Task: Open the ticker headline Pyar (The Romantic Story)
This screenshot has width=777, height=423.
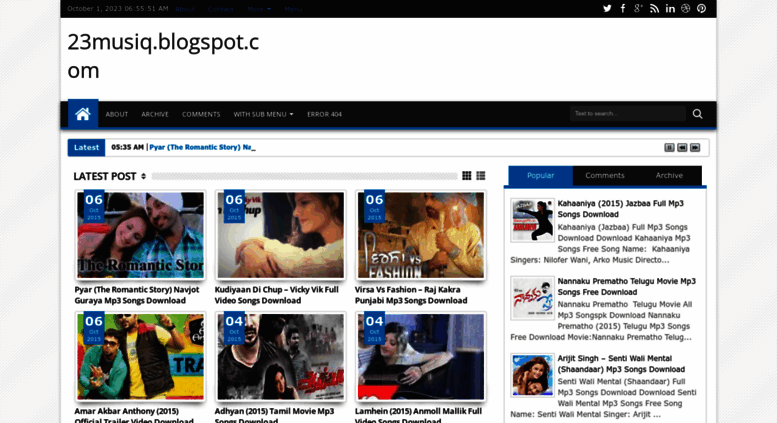Action: pos(200,147)
